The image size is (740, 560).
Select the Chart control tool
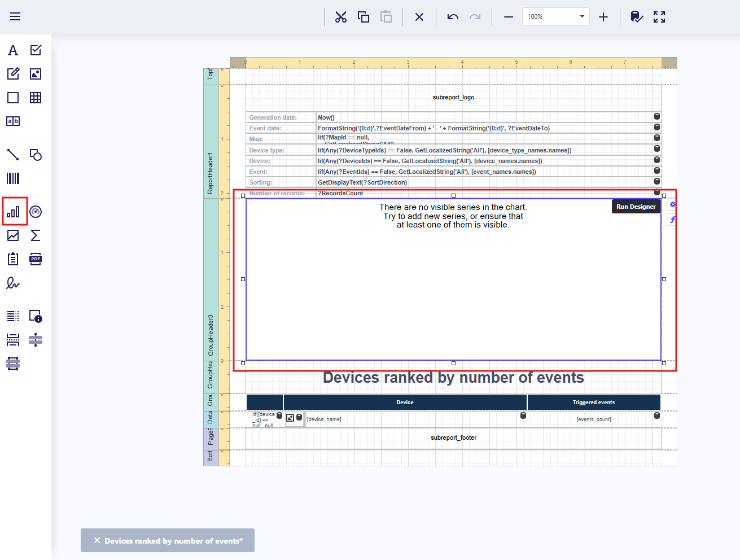tap(13, 212)
